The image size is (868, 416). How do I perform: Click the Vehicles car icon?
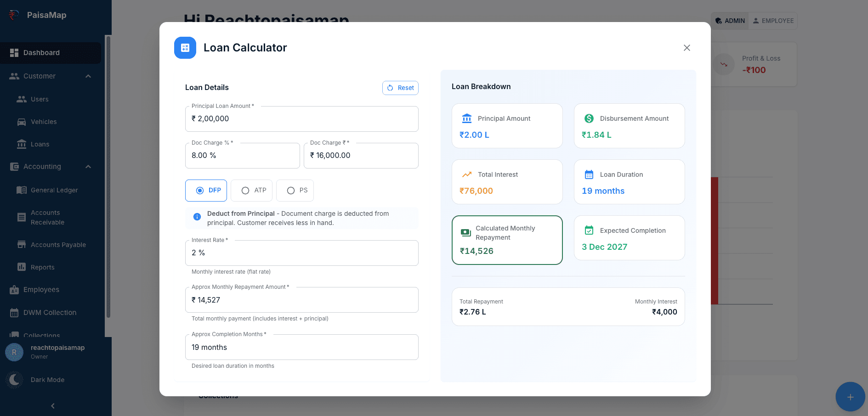coord(22,122)
